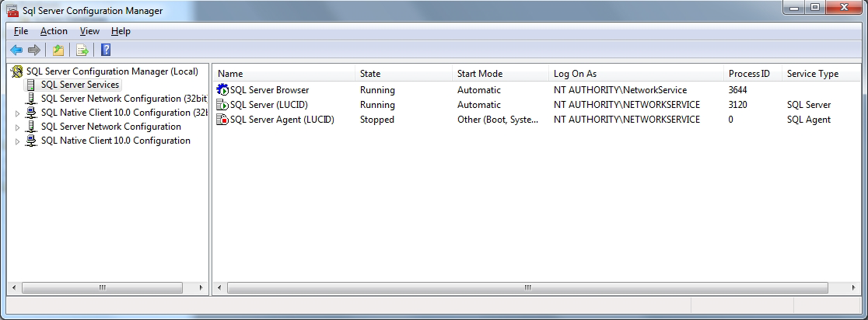
Task: Click the services list scroll left arrow
Action: coord(219,288)
